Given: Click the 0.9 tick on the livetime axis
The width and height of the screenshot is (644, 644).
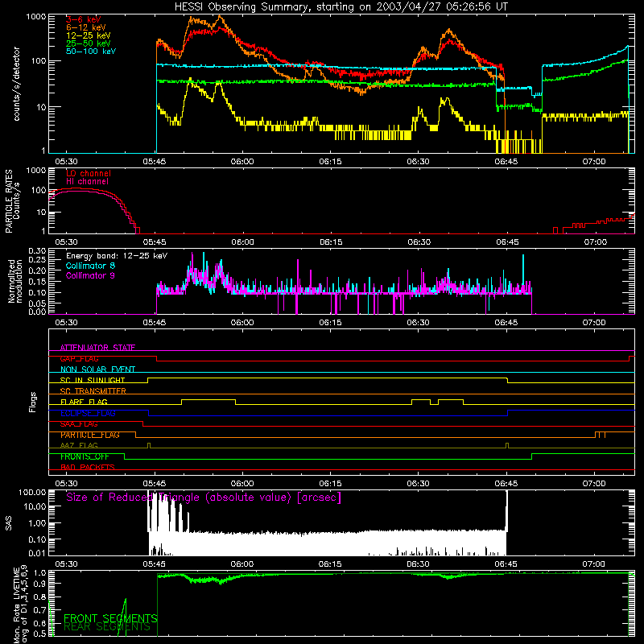Looking at the screenshot, I should pyautogui.click(x=39, y=583).
